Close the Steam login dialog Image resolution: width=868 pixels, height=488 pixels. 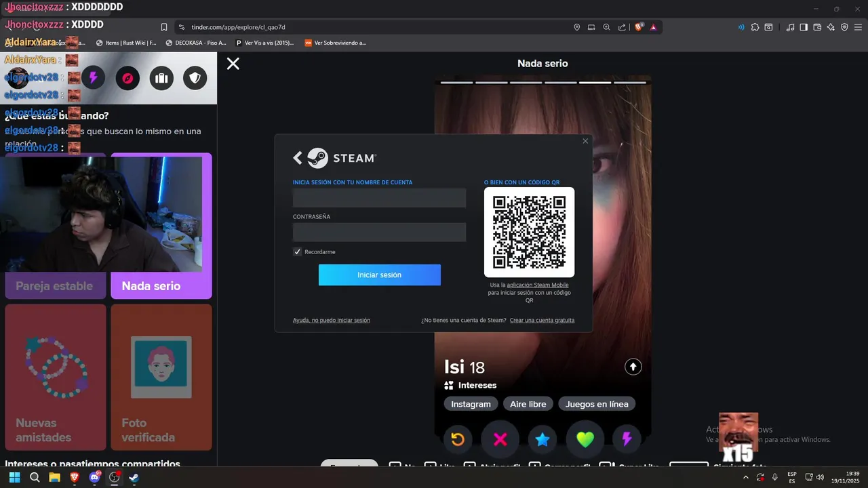[x=585, y=141]
